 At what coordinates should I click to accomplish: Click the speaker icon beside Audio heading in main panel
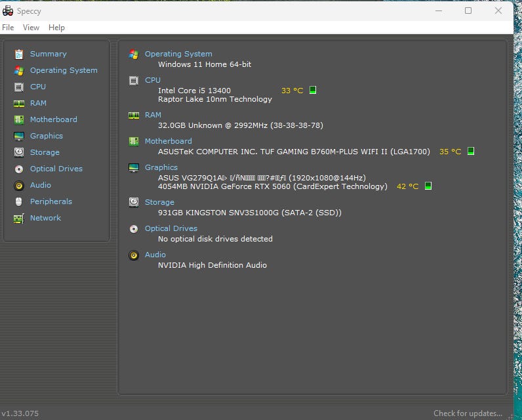(x=134, y=255)
